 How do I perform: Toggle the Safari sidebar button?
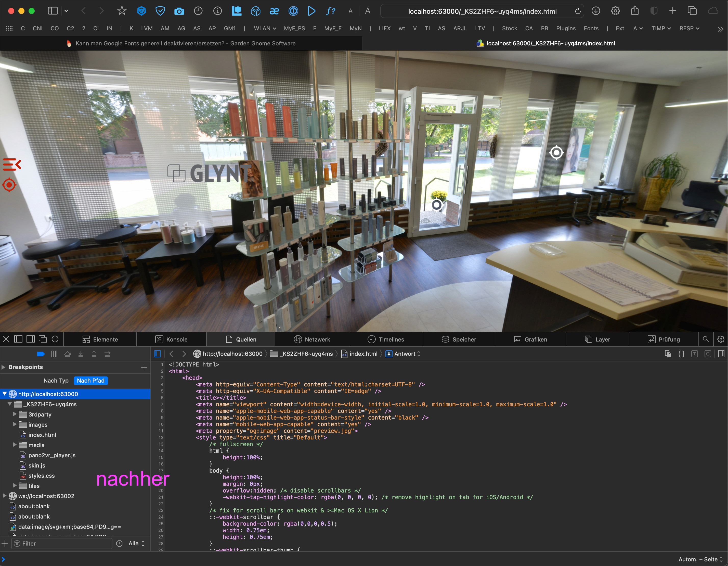(x=53, y=11)
